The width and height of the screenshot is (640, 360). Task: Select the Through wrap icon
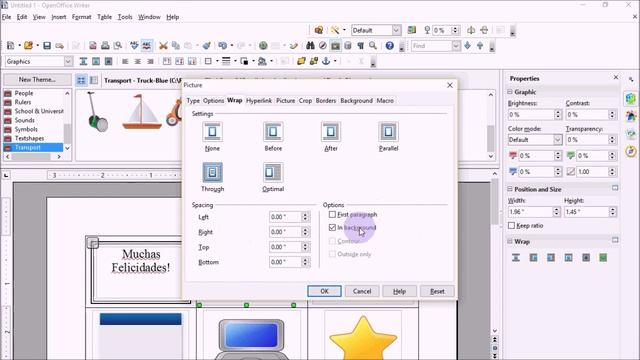point(212,172)
